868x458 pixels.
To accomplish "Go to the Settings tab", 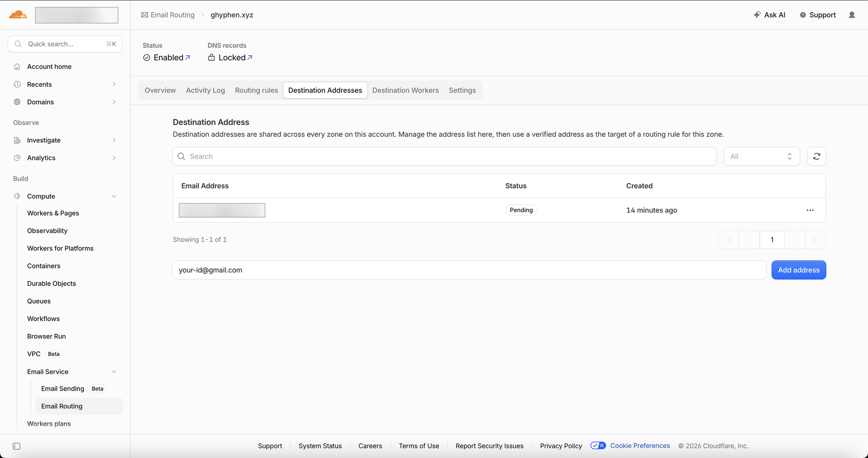I will tap(462, 90).
